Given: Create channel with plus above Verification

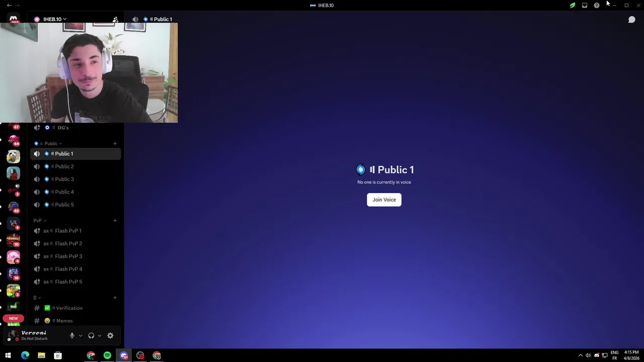Looking at the screenshot, I should [x=115, y=298].
